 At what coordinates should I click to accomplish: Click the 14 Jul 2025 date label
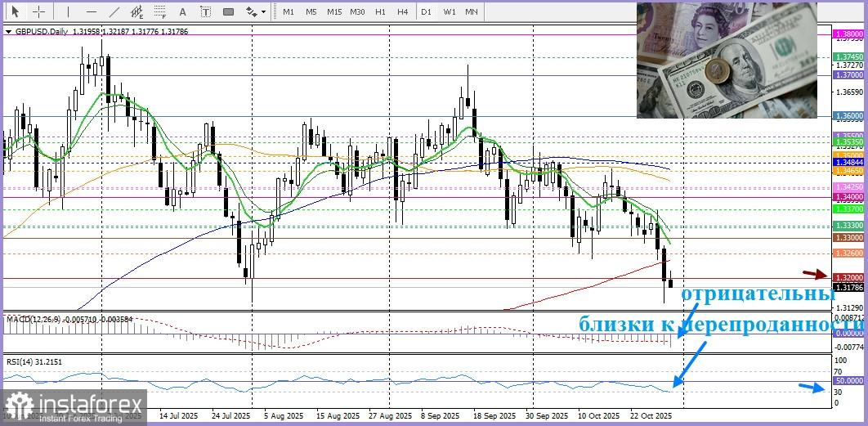(178, 415)
